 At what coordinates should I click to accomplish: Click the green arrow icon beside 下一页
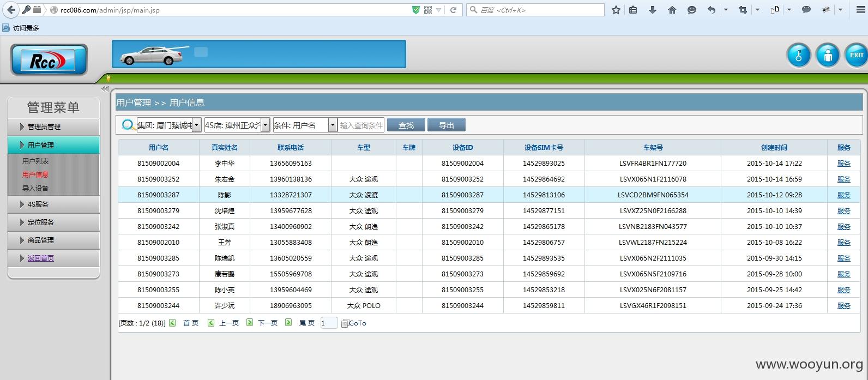point(249,323)
